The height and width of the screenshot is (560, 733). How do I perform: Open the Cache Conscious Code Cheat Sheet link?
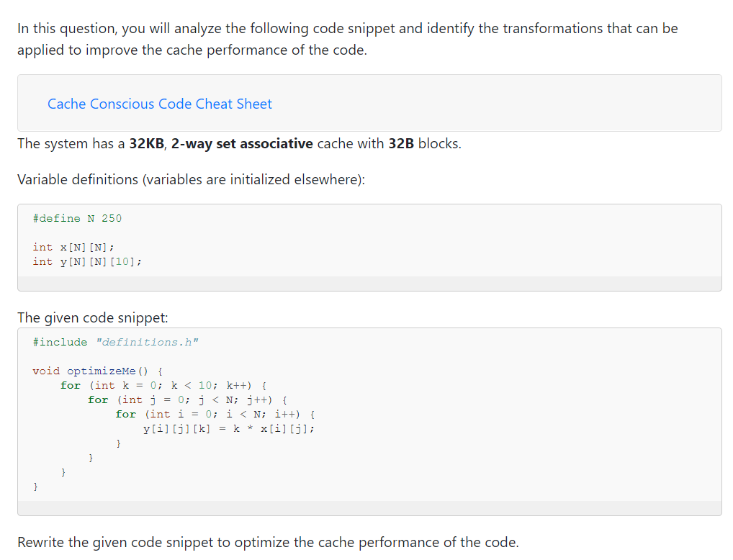159,104
